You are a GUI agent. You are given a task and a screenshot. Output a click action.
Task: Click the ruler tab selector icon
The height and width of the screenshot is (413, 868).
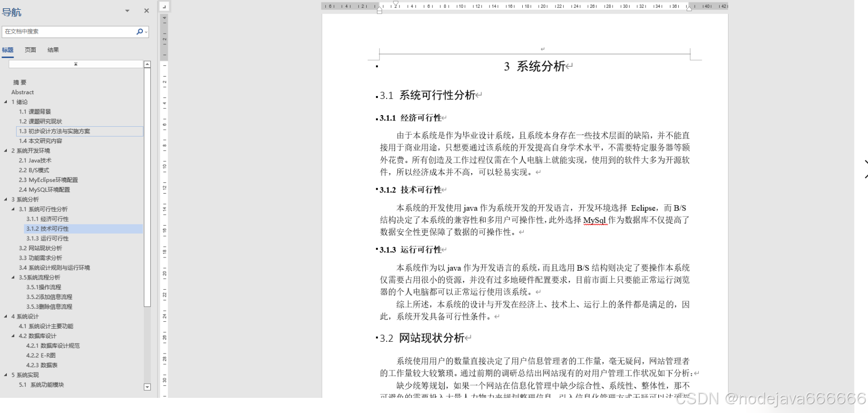(164, 6)
